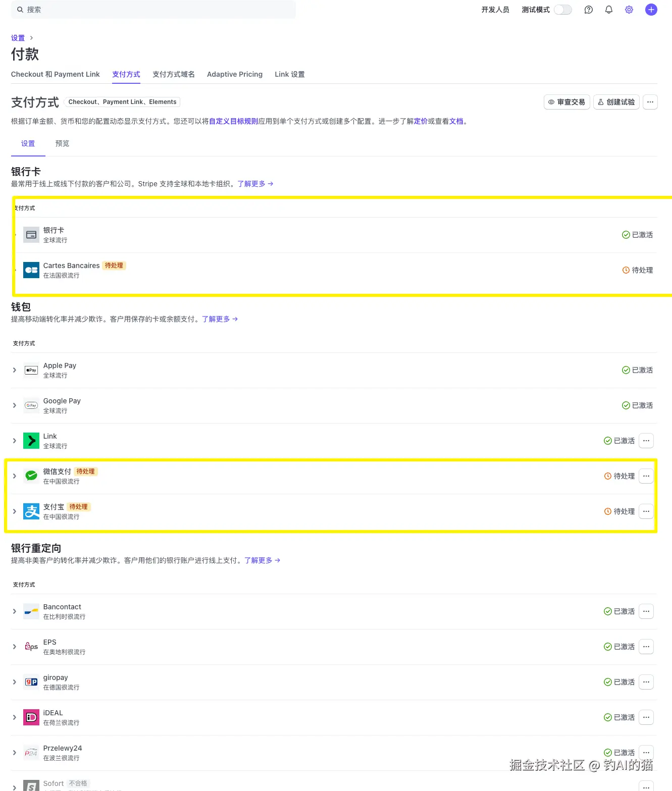This screenshot has height=791, width=672.
Task: Toggle the 测试模式 switch
Action: click(x=562, y=9)
